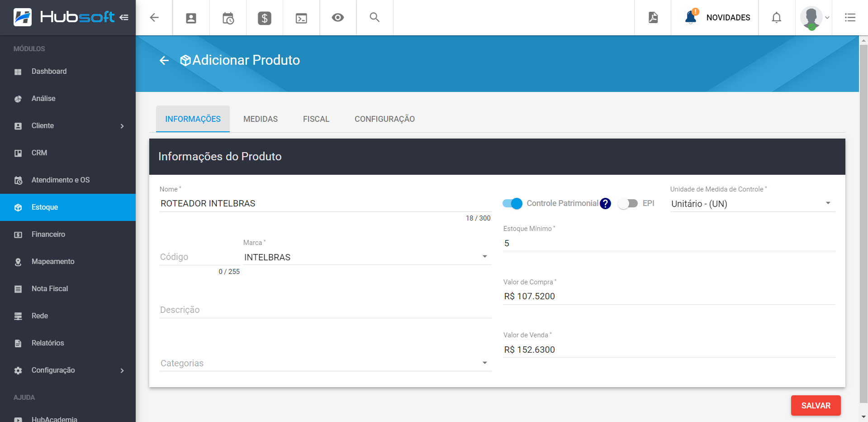Click the Dashboard grid icon in the sidebar

click(18, 72)
